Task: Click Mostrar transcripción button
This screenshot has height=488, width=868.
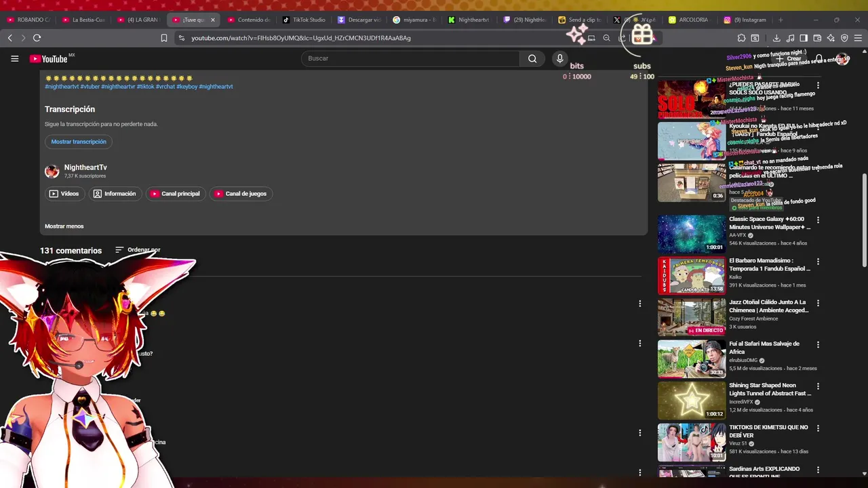Action: click(79, 142)
